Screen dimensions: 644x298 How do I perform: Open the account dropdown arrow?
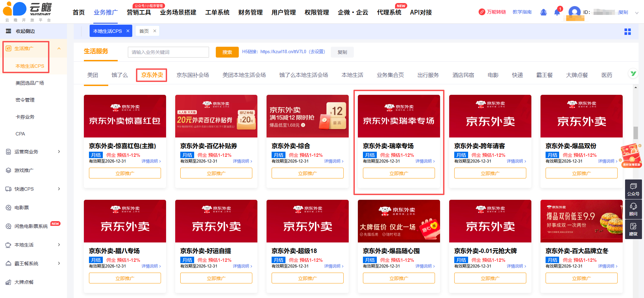(637, 13)
